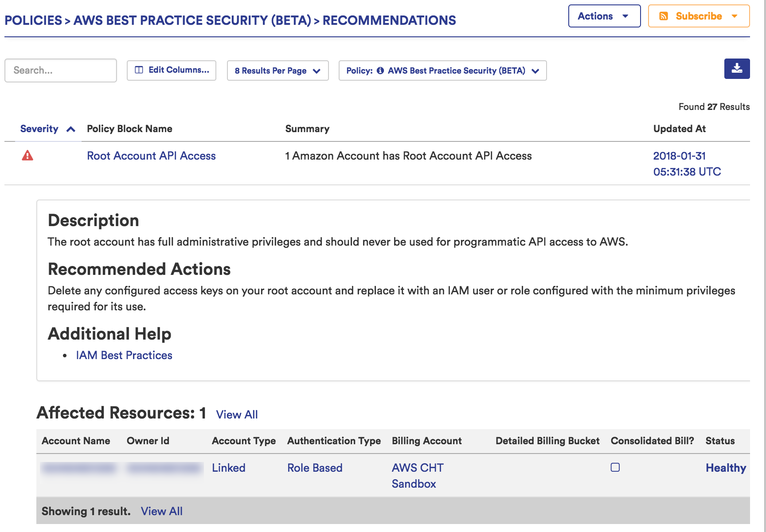
Task: Open Edit Columns dialog
Action: (x=172, y=70)
